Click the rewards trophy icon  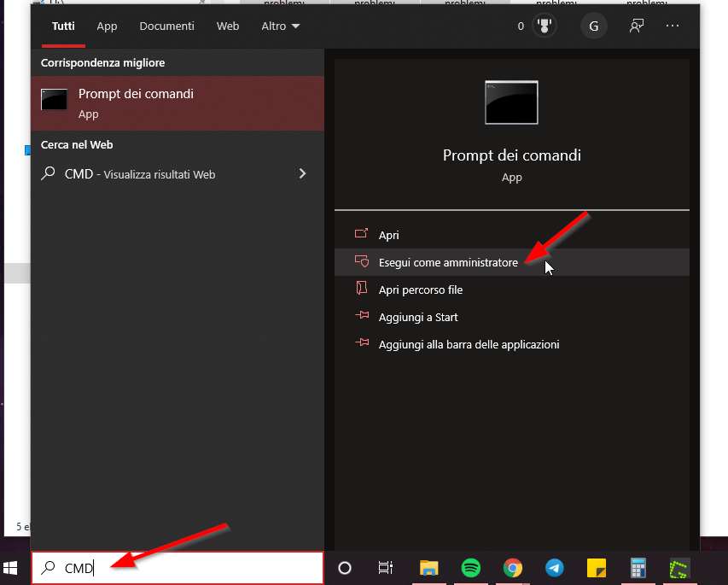543,26
